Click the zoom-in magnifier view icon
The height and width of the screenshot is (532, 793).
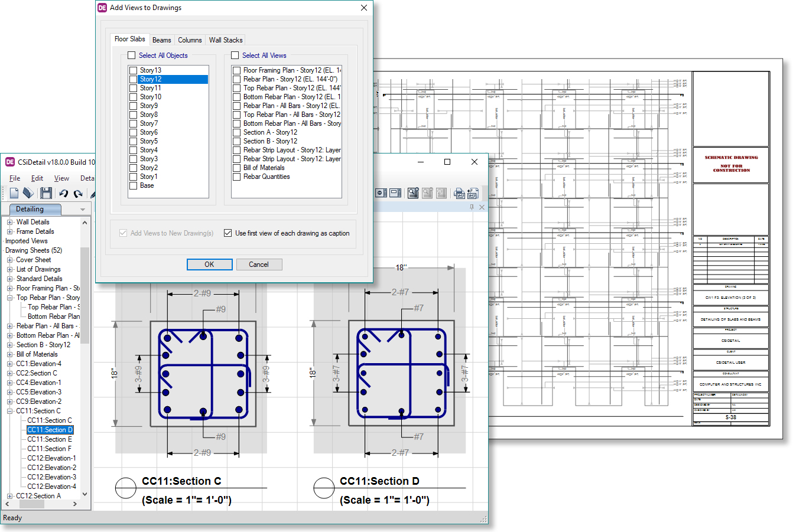(413, 192)
